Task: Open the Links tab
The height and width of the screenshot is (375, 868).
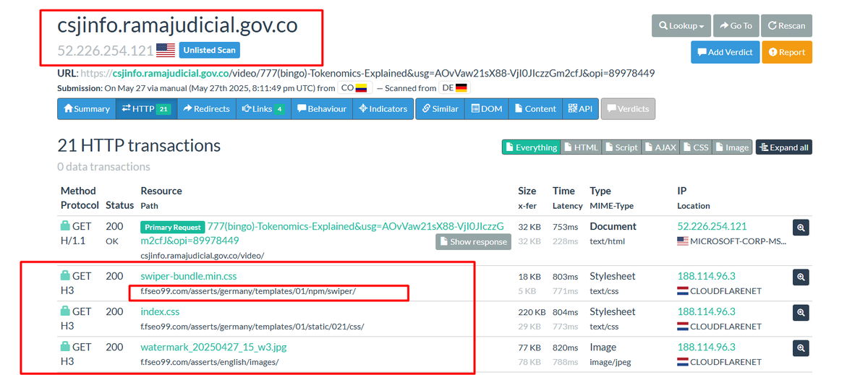Action: 263,108
